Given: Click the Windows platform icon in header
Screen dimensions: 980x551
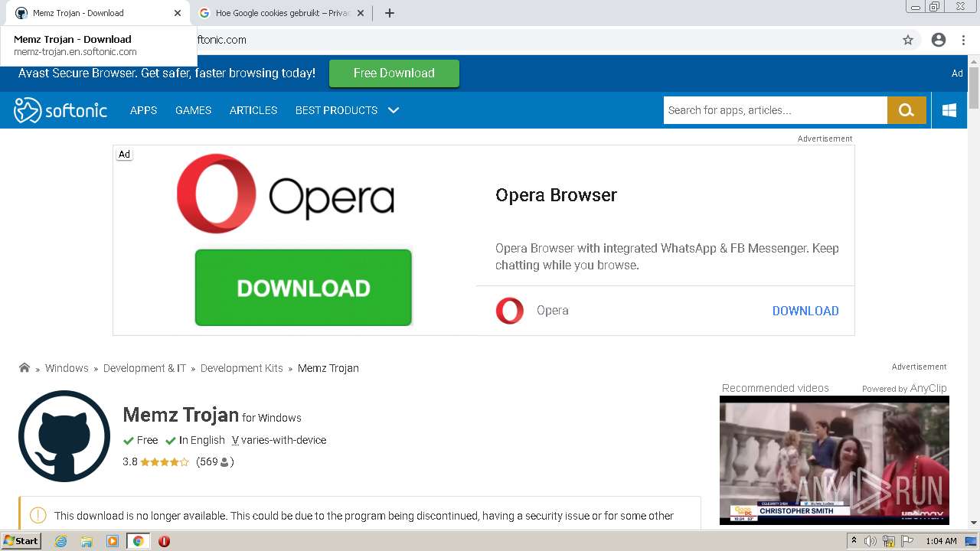Looking at the screenshot, I should (949, 110).
